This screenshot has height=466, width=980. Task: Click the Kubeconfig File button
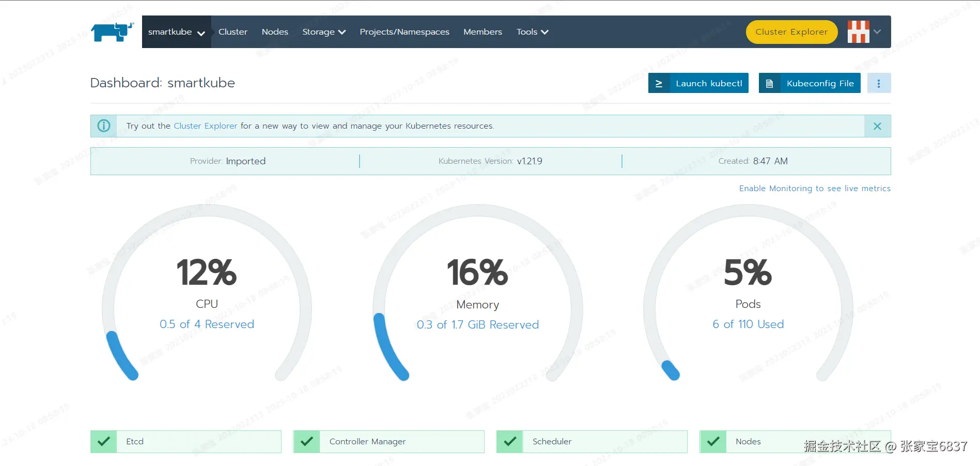pos(810,83)
